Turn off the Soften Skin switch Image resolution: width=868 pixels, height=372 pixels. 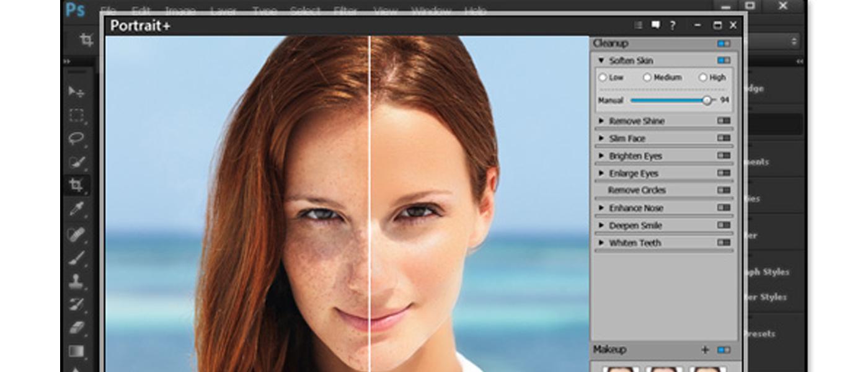[724, 61]
